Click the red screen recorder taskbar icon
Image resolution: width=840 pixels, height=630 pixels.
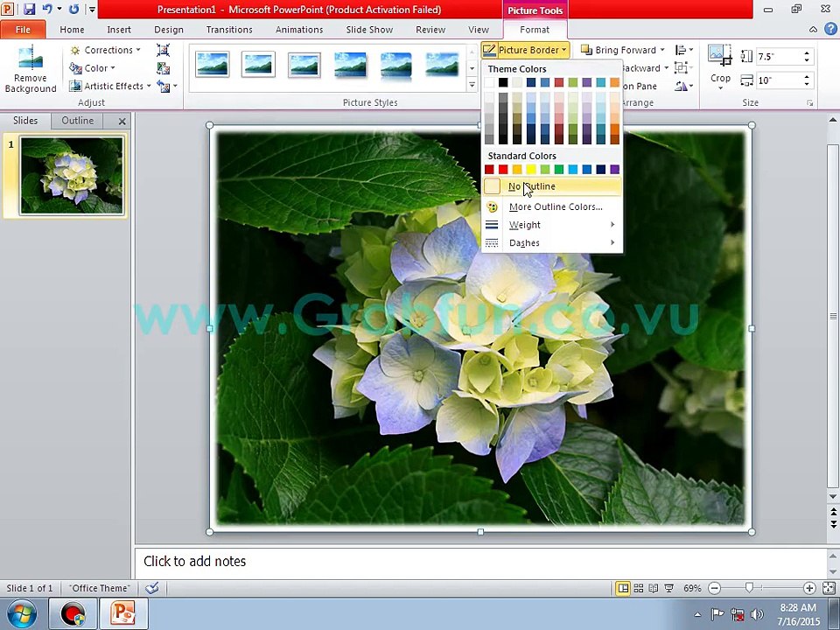pos(73,613)
